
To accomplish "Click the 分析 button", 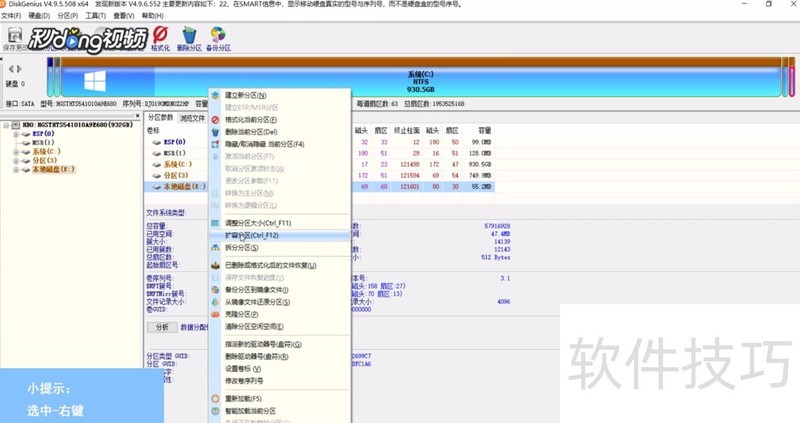I will (162, 327).
